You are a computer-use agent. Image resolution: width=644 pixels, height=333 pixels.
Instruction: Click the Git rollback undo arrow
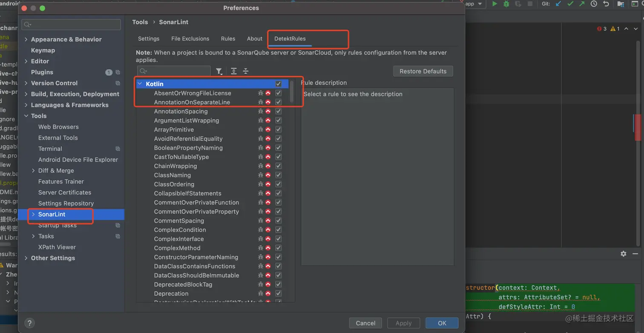(606, 4)
